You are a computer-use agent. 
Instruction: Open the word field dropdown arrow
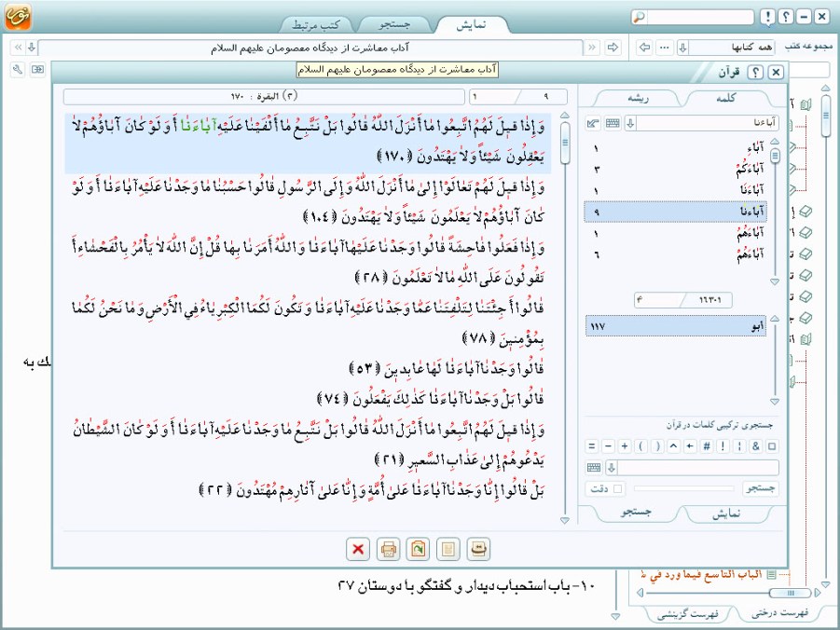(630, 124)
